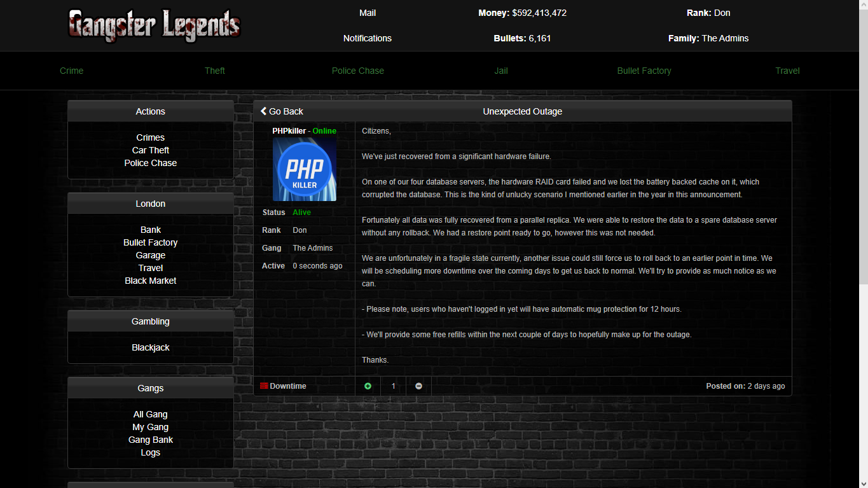This screenshot has height=488, width=868.
Task: Open Notifications in the header
Action: tap(368, 38)
